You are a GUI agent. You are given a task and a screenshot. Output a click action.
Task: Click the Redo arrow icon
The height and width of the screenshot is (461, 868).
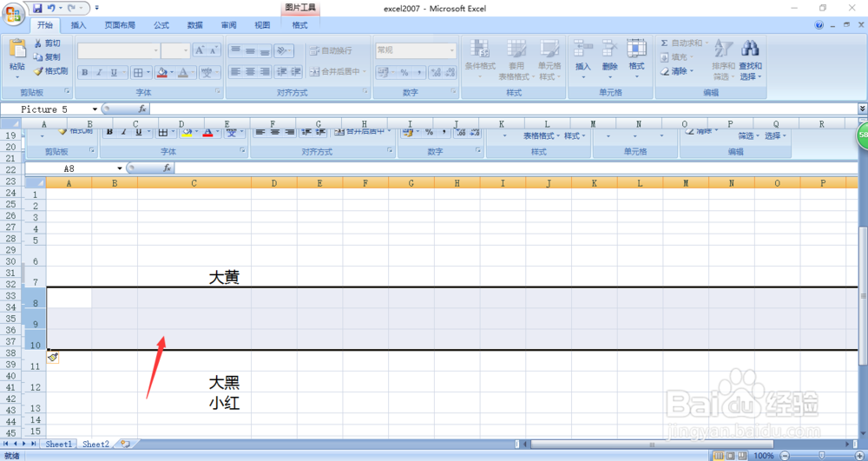pos(72,8)
